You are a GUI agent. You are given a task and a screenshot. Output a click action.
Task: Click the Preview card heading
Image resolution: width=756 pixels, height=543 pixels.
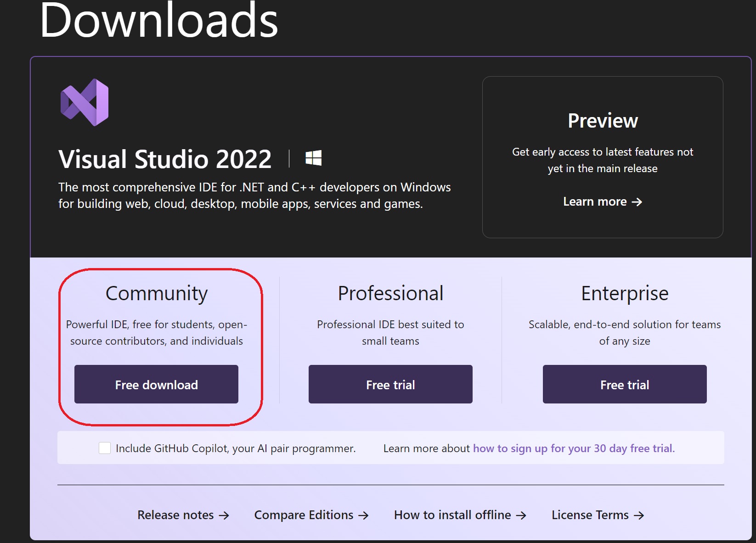(603, 121)
